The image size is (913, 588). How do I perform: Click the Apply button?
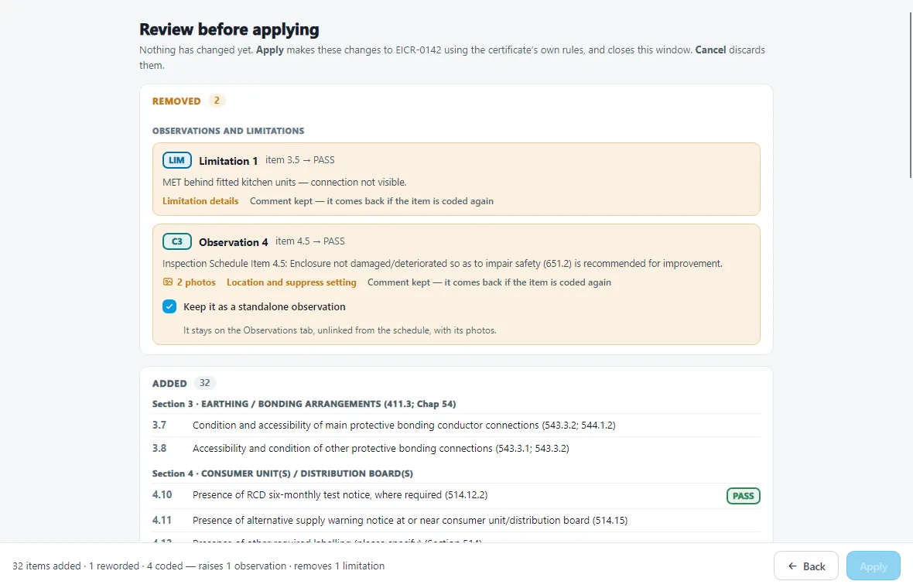click(x=873, y=566)
